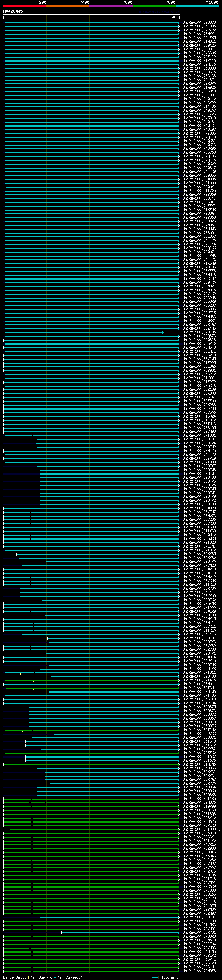Image resolution: width=222 pixels, height=980 pixels.
Task: Click label UniRef100_A4QM10
Action: pyautogui.click(x=199, y=535)
